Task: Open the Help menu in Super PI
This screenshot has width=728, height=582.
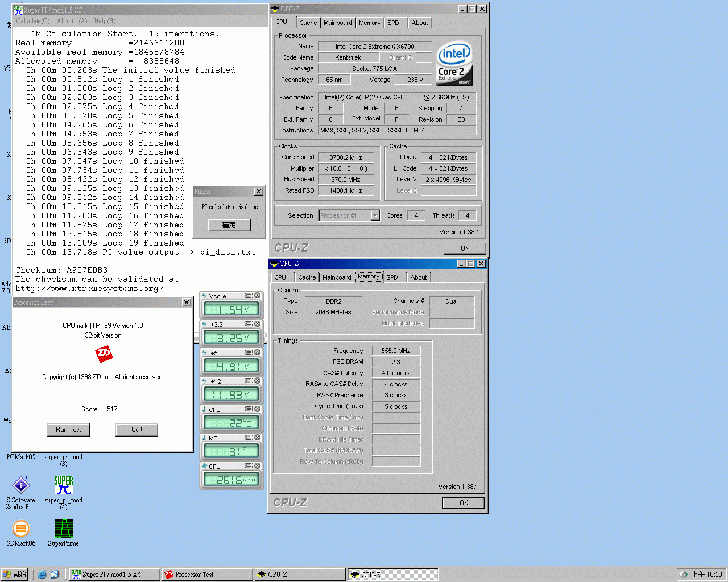Action: coord(105,21)
